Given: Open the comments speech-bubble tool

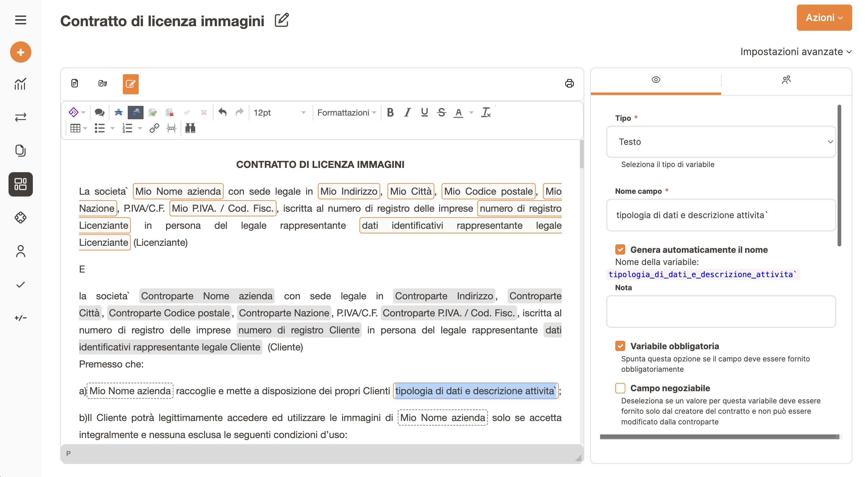Looking at the screenshot, I should tap(99, 112).
